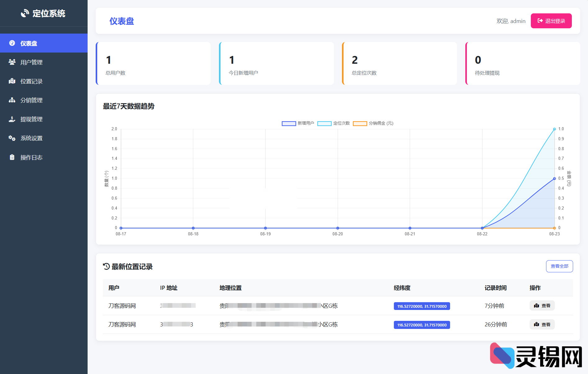Viewport: 588px width, 374px height.
Task: Select 用户管理 from the sidebar menu
Action: pos(31,62)
